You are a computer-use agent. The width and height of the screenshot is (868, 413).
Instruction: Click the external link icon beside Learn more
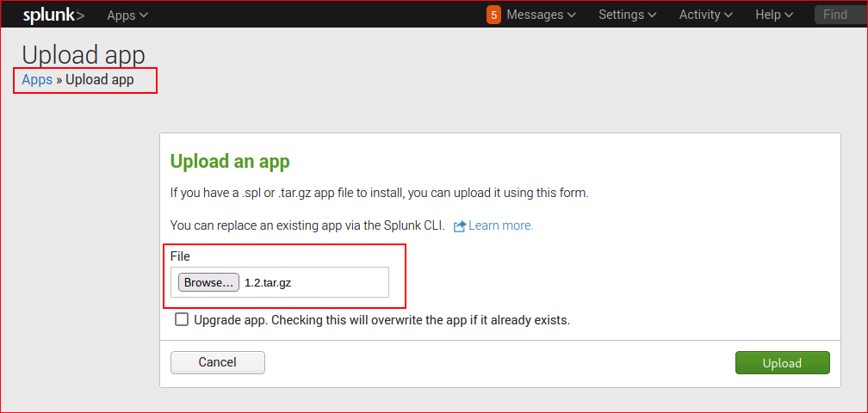[460, 226]
